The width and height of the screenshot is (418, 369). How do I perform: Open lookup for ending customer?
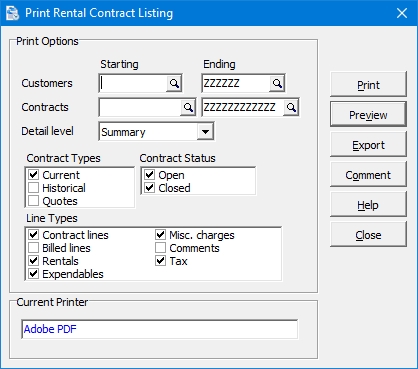[x=277, y=83]
